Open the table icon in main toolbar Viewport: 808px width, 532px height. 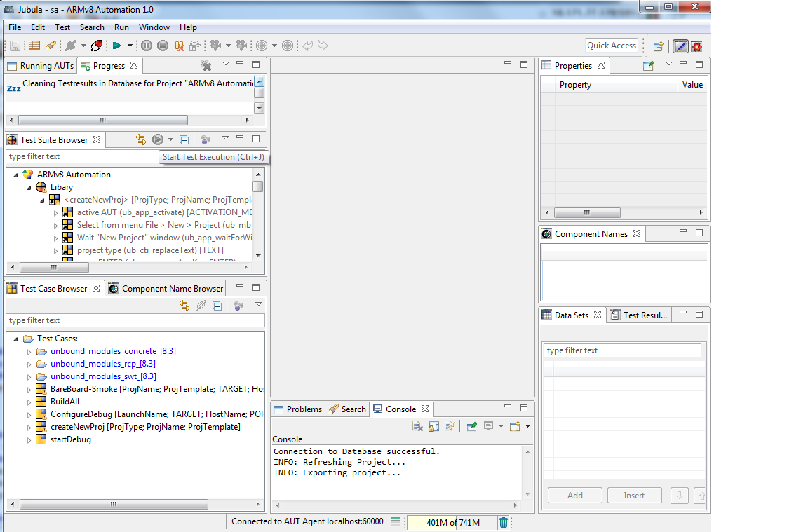point(34,46)
